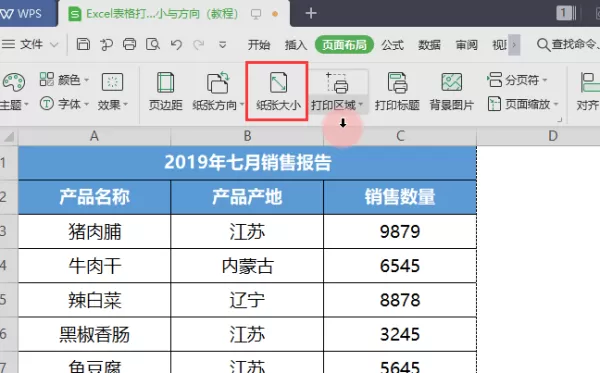Image resolution: width=600 pixels, height=373 pixels.
Task: Open the 效果 effects dropdown
Action: click(x=112, y=92)
